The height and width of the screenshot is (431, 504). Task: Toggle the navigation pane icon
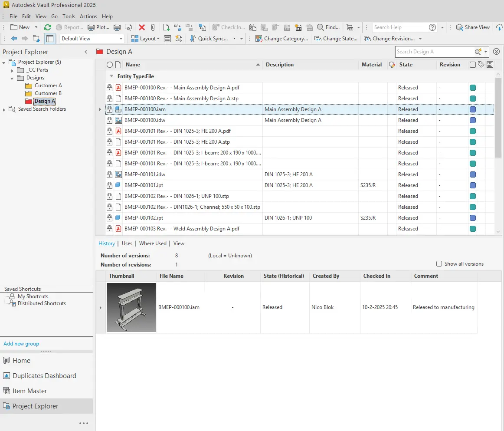click(50, 39)
